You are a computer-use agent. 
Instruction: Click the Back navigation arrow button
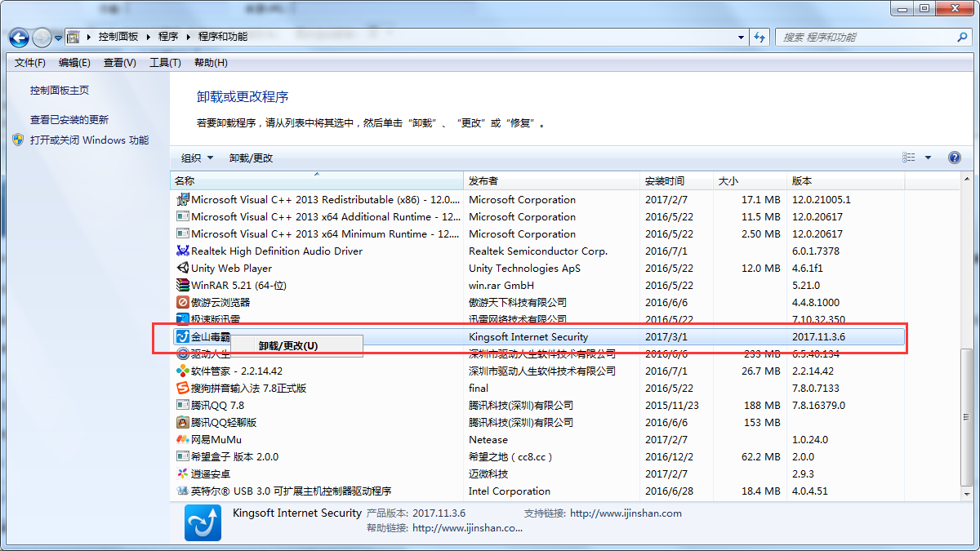19,38
